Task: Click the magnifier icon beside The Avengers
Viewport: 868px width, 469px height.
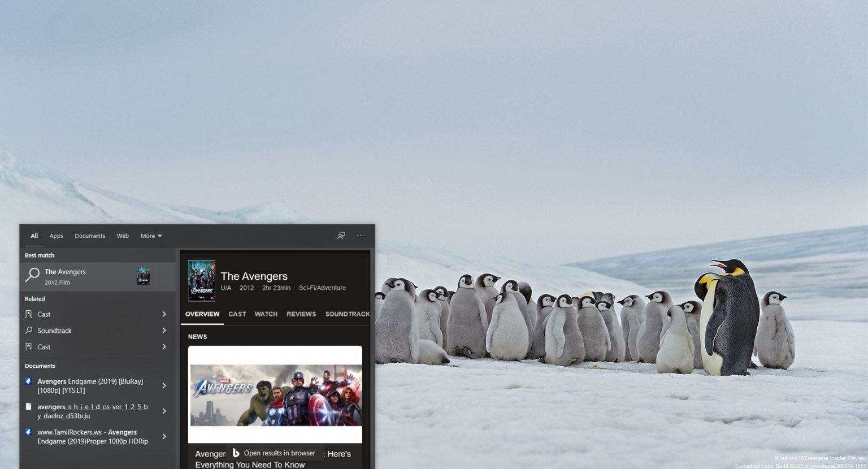Action: tap(32, 276)
